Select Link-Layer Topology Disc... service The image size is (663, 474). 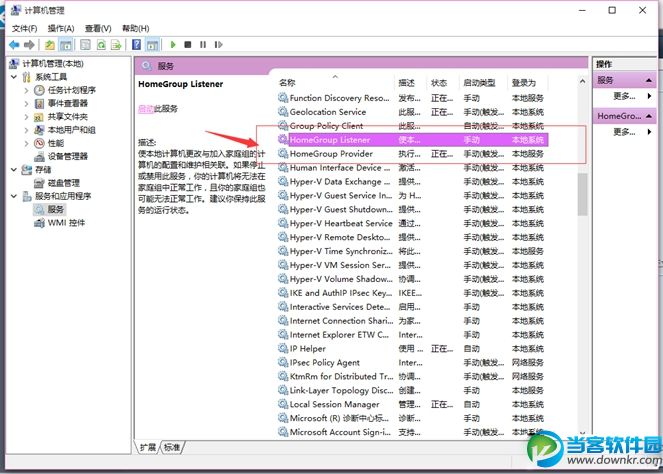pyautogui.click(x=412, y=390)
